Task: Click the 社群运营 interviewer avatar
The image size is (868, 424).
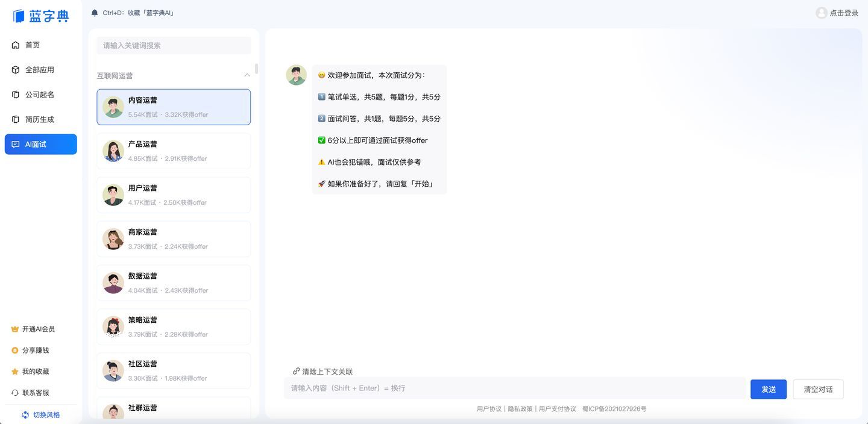Action: click(x=113, y=411)
